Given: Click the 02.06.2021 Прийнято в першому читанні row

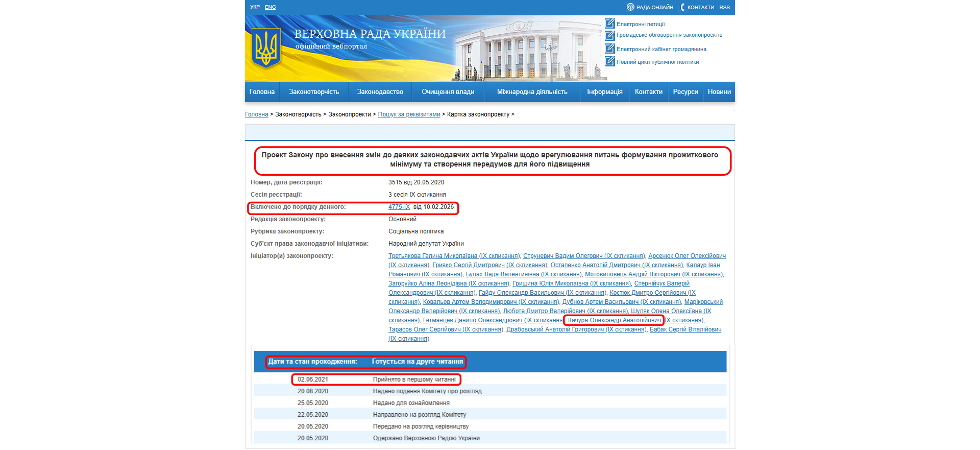Looking at the screenshot, I should click(490, 380).
